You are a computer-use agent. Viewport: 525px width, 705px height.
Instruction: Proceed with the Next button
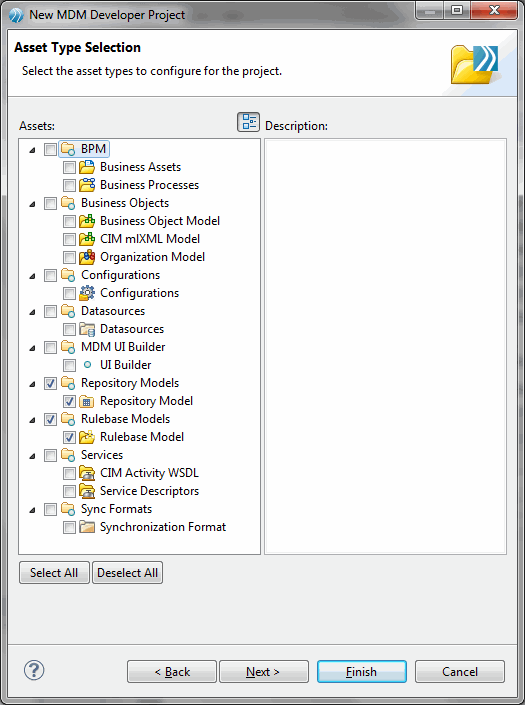264,671
